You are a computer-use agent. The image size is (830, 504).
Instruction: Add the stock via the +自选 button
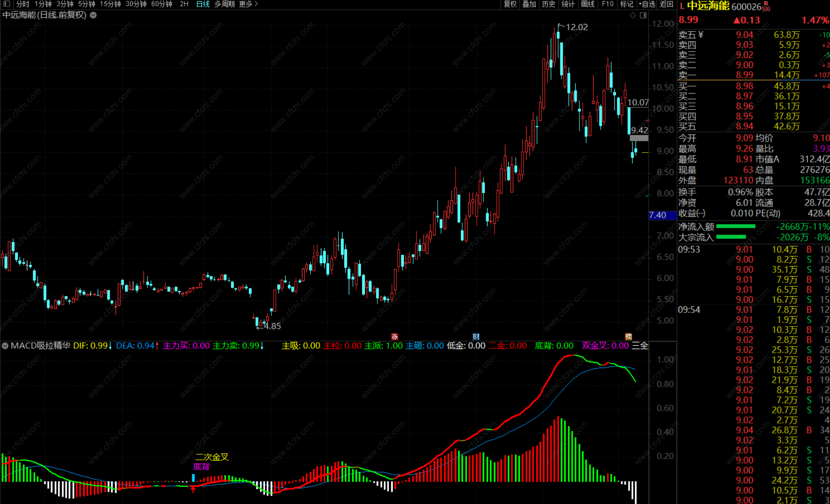click(x=646, y=4)
